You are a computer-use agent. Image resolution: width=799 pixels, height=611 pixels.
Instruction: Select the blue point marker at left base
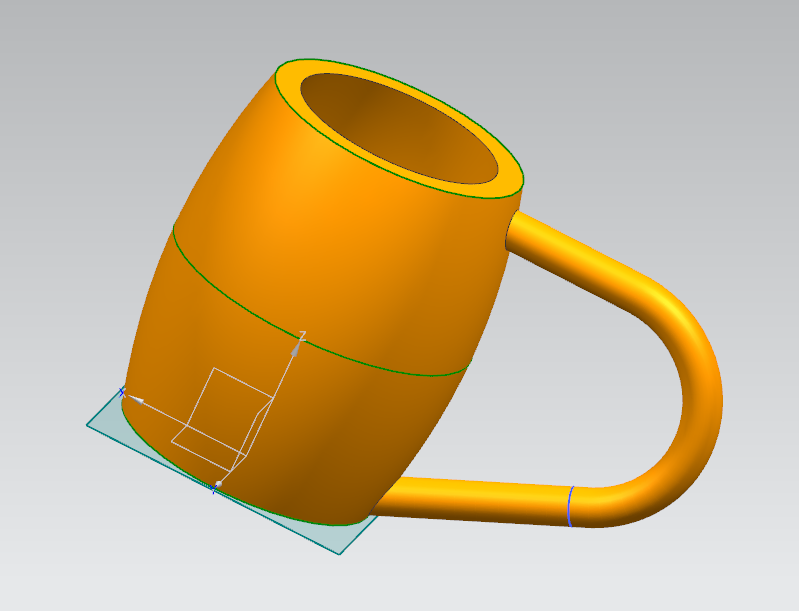[122, 391]
